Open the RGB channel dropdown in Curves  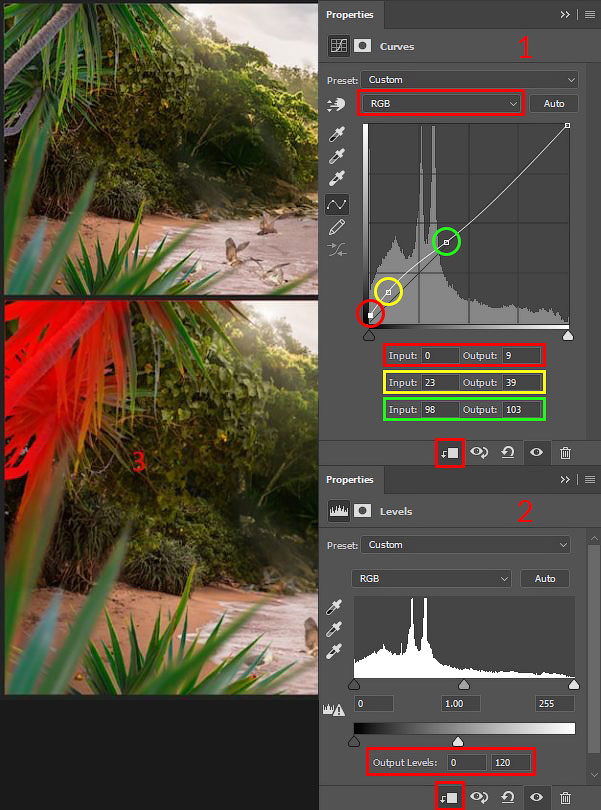441,103
